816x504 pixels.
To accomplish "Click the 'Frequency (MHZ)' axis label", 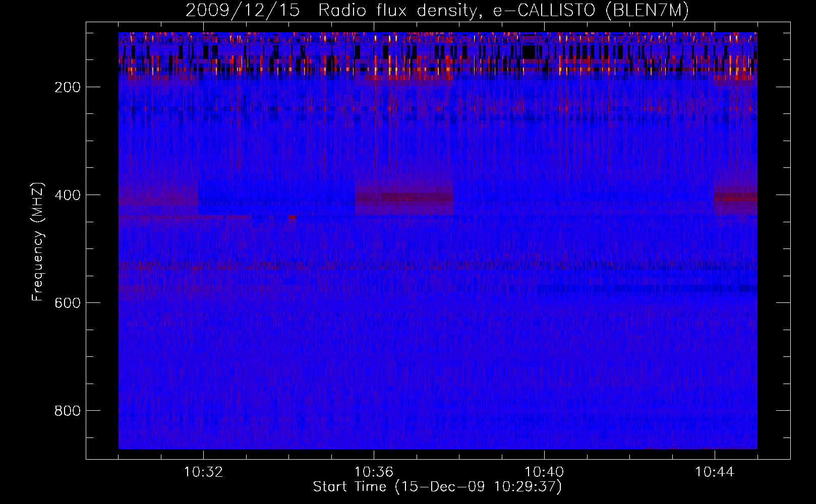I will (38, 242).
